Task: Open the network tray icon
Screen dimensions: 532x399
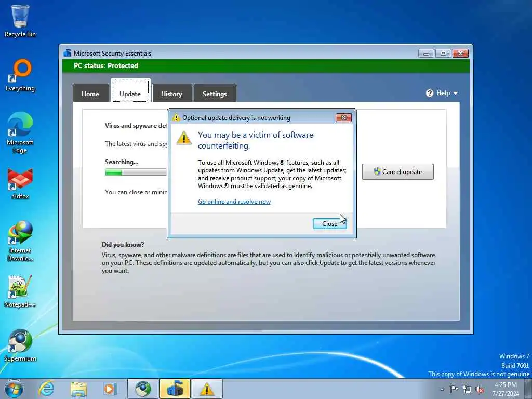Action: 467,389
